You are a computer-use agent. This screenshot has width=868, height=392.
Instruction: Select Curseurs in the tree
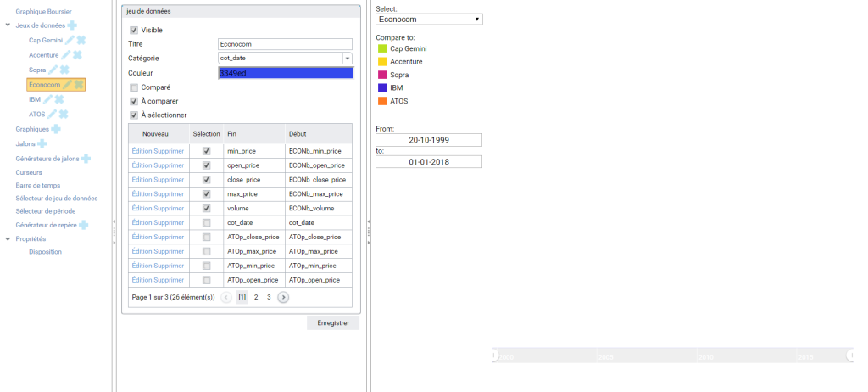(x=29, y=172)
